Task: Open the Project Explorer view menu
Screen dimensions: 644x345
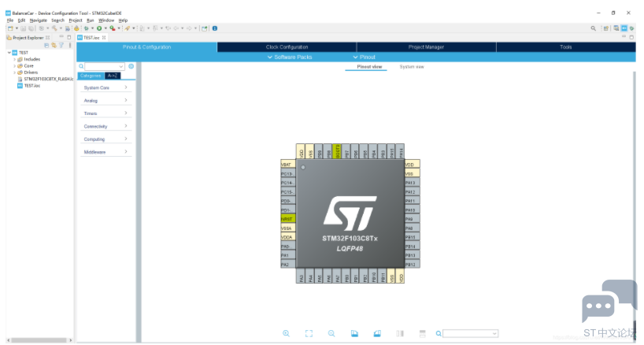Action: (x=70, y=45)
